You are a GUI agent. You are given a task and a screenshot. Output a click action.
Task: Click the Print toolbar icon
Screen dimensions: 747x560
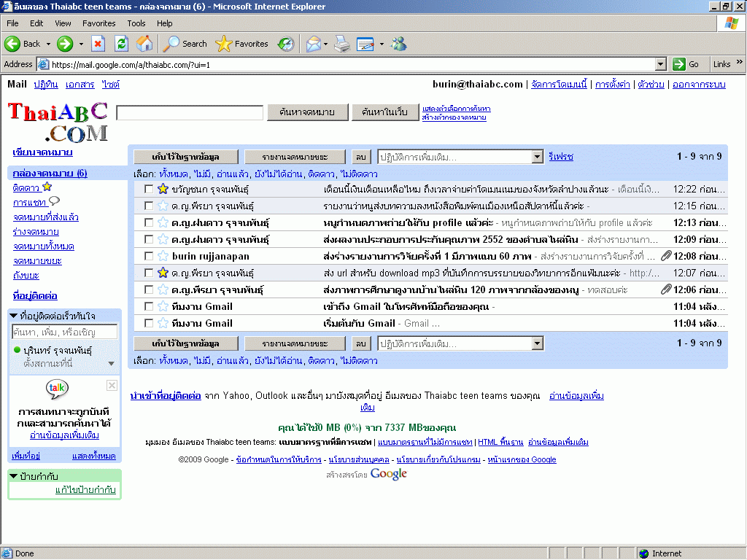point(341,44)
